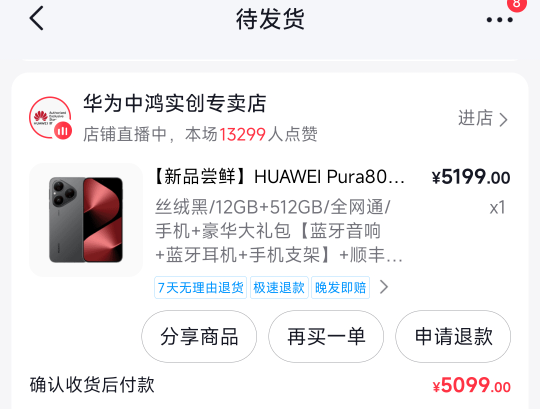Tap the 晚发即赔 service tag
Image resolution: width=540 pixels, height=409 pixels.
click(x=341, y=287)
